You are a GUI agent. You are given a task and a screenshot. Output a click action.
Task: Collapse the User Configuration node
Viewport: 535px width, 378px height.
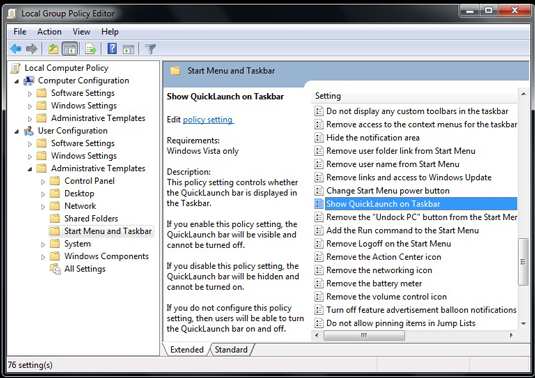tap(17, 131)
